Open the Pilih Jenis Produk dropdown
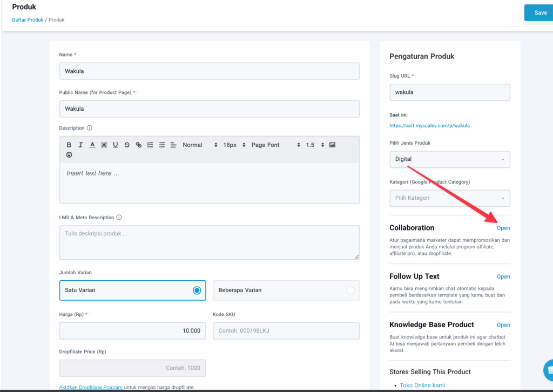 tap(449, 159)
